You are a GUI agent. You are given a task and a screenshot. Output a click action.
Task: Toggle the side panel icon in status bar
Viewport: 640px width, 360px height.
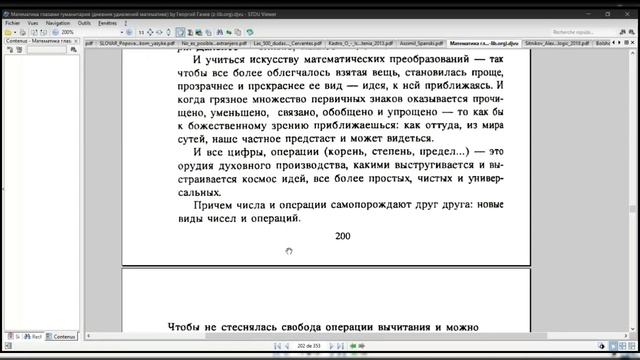pos(8,346)
